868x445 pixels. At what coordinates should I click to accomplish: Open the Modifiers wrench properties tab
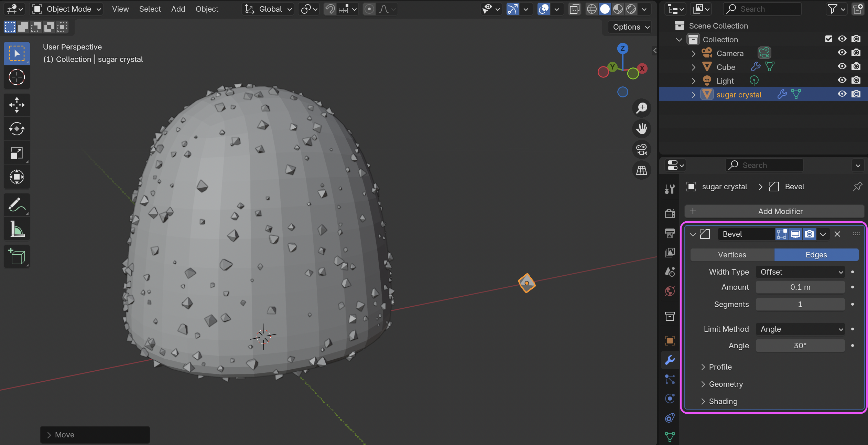click(x=670, y=360)
